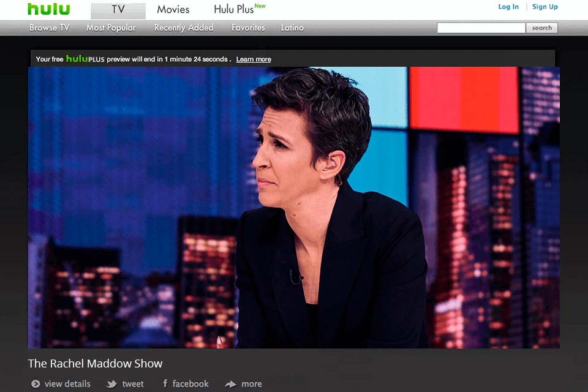Click the facebook link text
This screenshot has width=588, height=392.
pyautogui.click(x=190, y=384)
